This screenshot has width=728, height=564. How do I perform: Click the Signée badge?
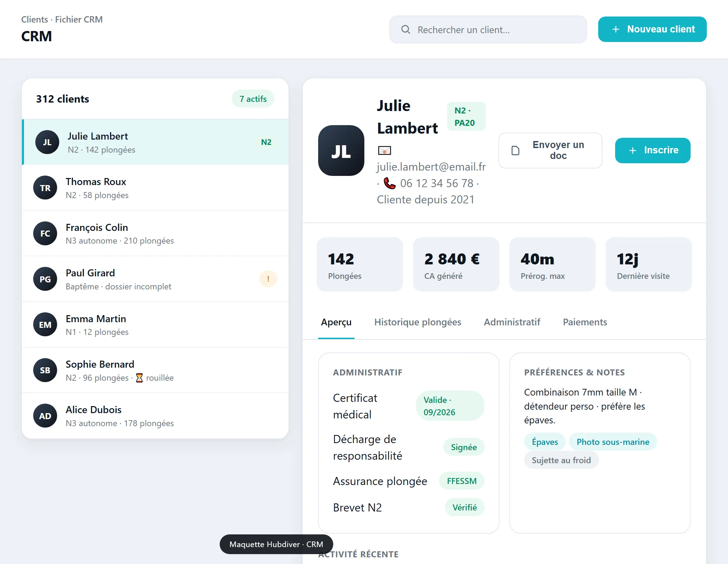point(464,447)
